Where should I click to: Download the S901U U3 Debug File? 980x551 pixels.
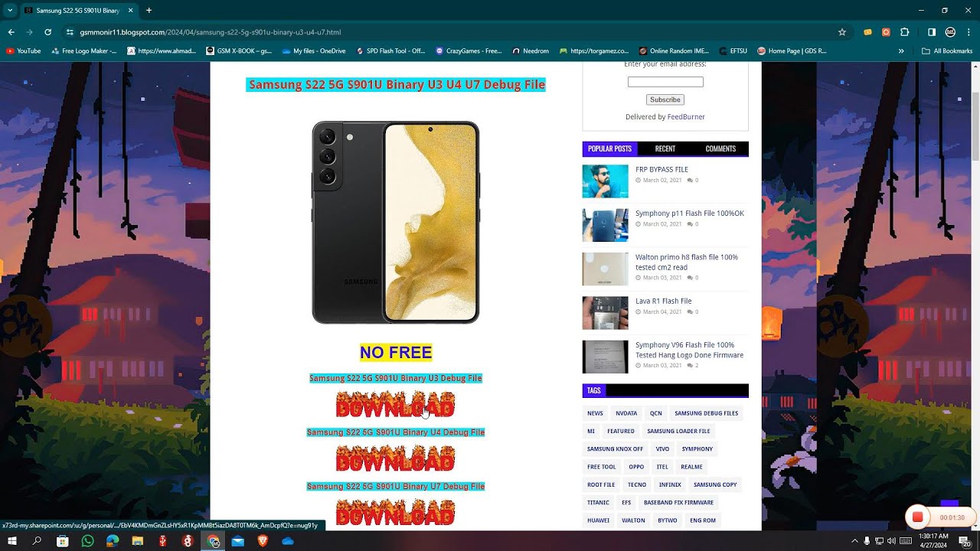tap(395, 405)
